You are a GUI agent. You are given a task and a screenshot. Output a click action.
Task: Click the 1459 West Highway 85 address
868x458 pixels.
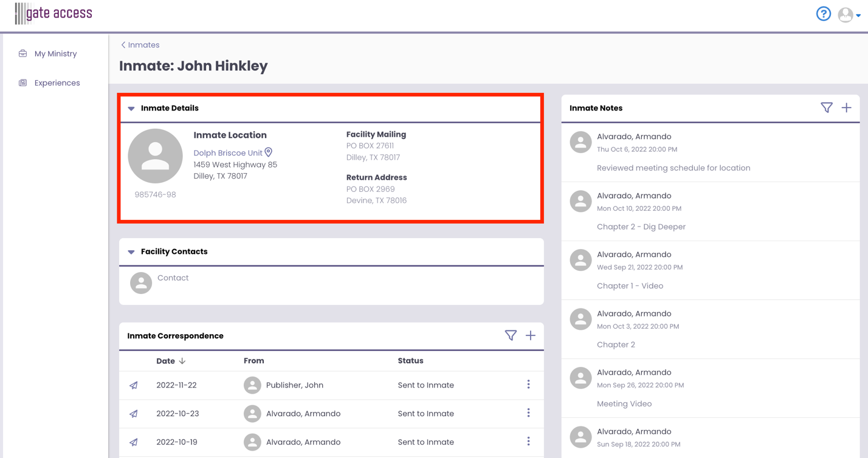[x=235, y=165]
